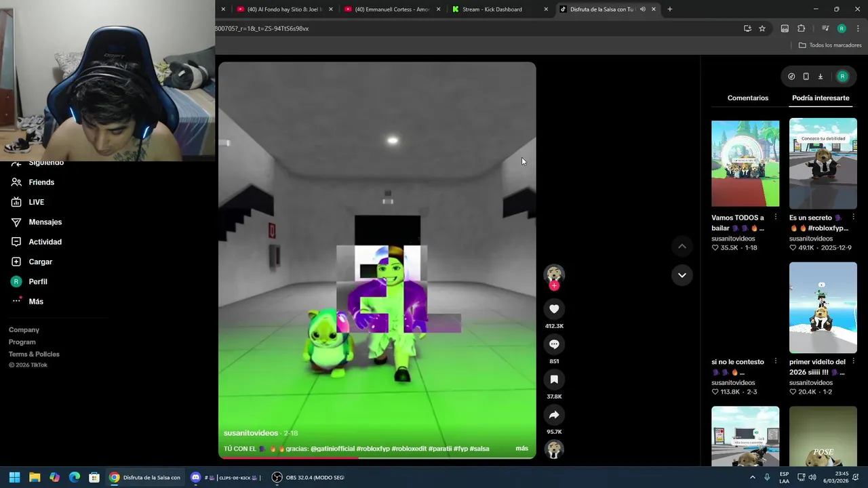
Task: Open Chrome extensions puzzle icon
Action: (x=801, y=28)
